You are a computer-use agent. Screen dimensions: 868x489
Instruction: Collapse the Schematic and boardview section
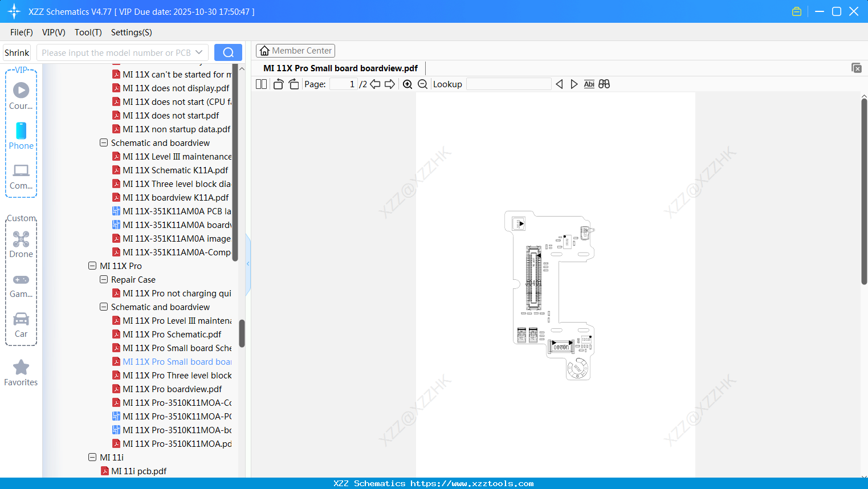[104, 307]
